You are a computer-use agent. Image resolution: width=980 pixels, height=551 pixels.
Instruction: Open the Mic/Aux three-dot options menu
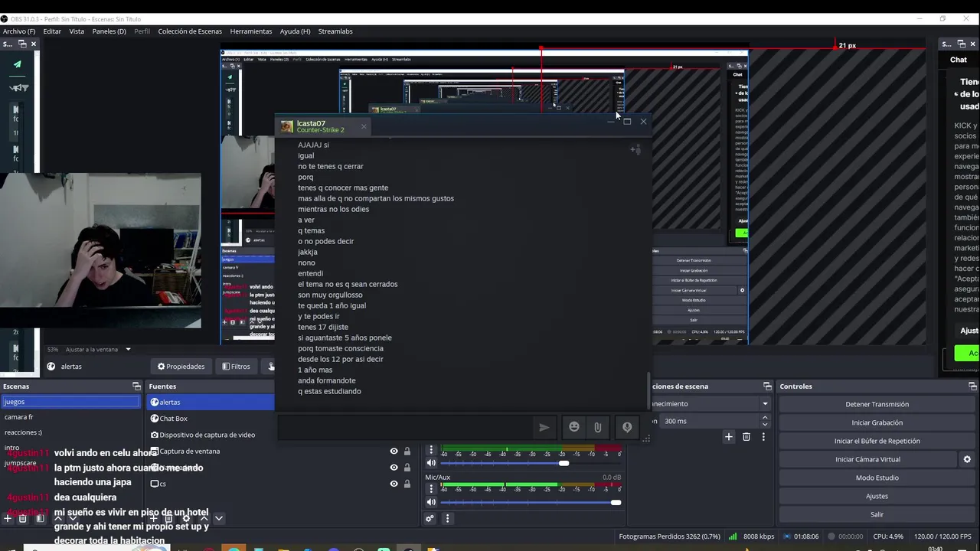pos(431,489)
